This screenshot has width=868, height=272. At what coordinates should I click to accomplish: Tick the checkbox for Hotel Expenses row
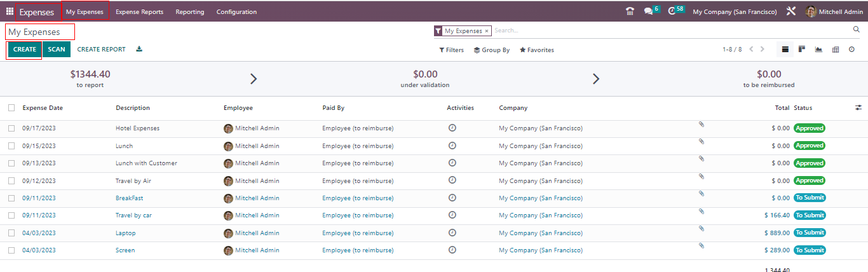pos(11,128)
